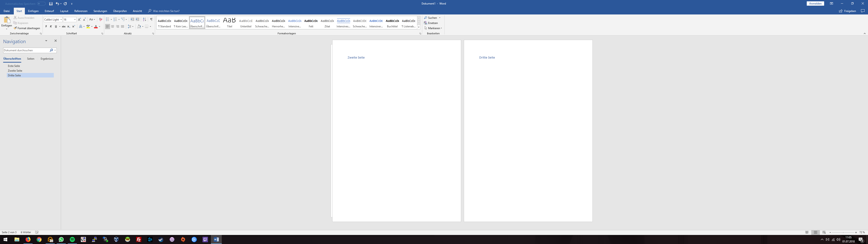Open the font size dropdown
This screenshot has width=868, height=244.
pyautogui.click(x=75, y=20)
